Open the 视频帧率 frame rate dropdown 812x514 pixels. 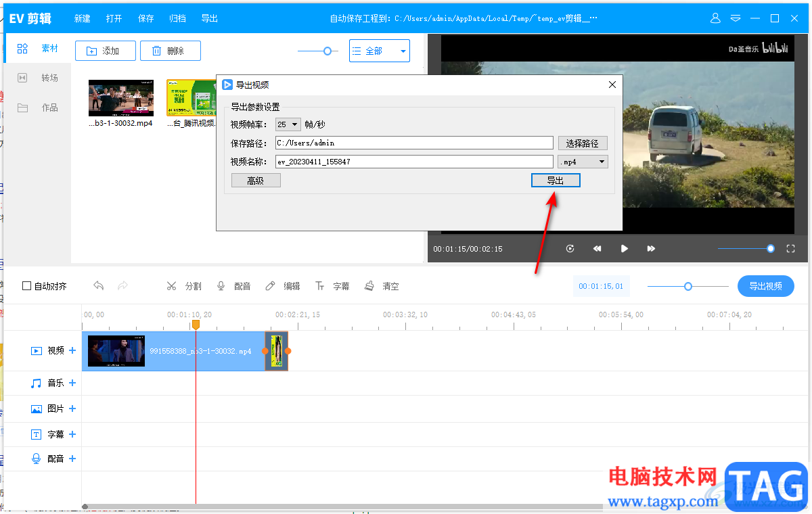click(288, 124)
